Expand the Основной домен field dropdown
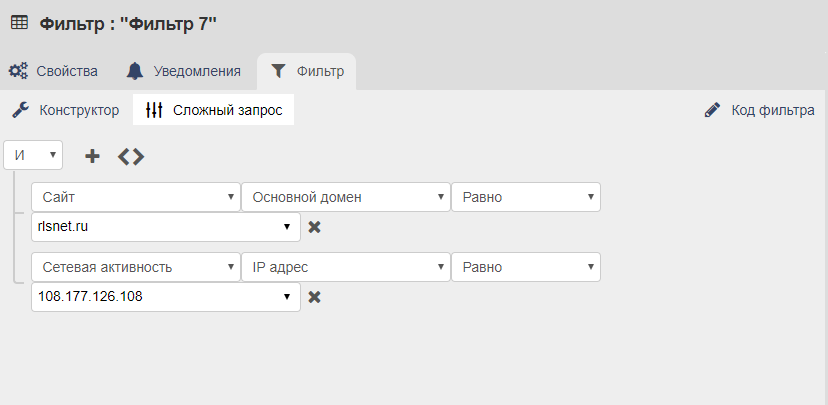This screenshot has height=405, width=828. (x=345, y=197)
